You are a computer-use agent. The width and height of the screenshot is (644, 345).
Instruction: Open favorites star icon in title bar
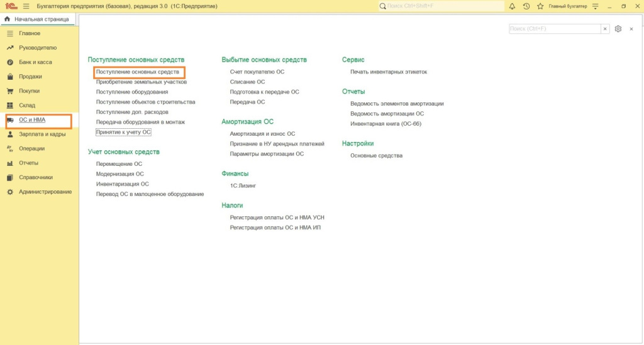coord(540,6)
